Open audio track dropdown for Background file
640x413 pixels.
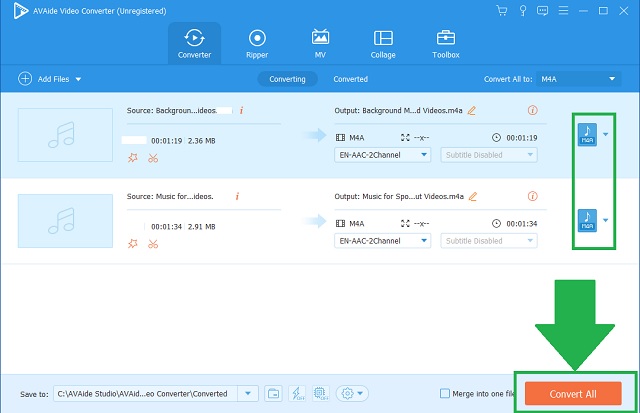pos(382,155)
